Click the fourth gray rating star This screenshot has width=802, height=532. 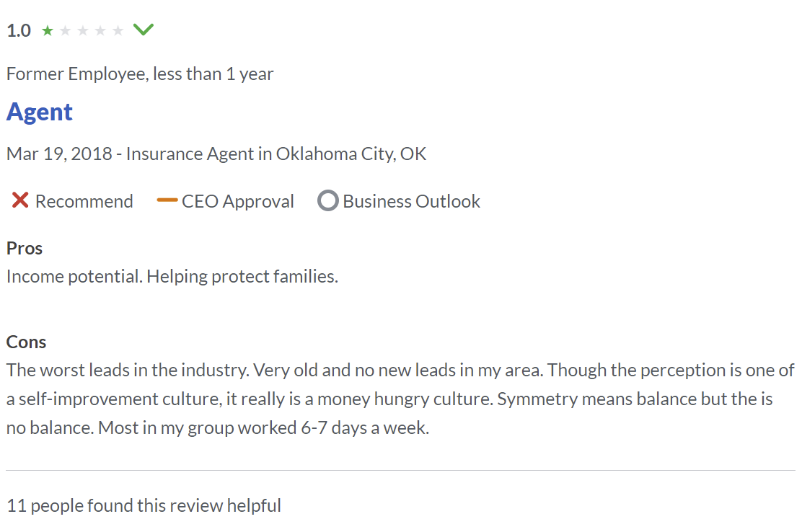[100, 30]
